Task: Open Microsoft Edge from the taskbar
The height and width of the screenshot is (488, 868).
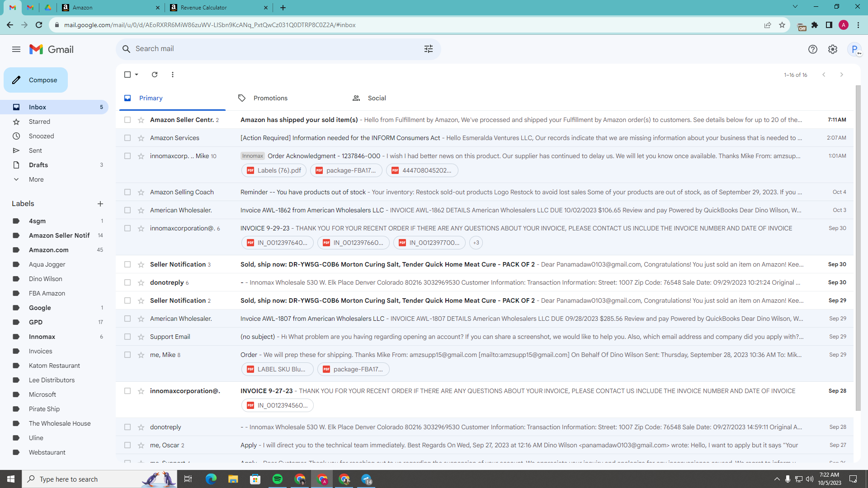Action: [x=211, y=479]
